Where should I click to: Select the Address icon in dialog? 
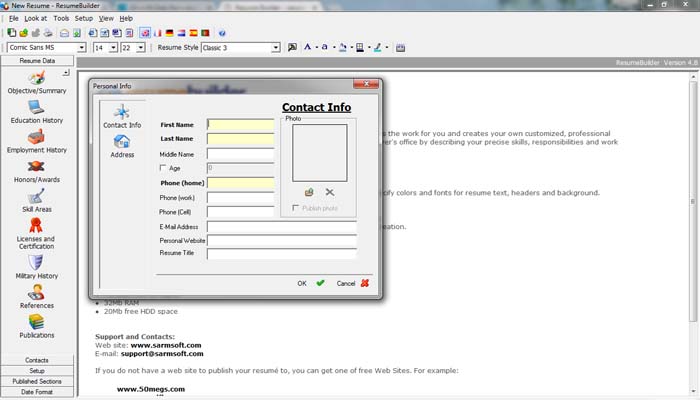(x=121, y=142)
